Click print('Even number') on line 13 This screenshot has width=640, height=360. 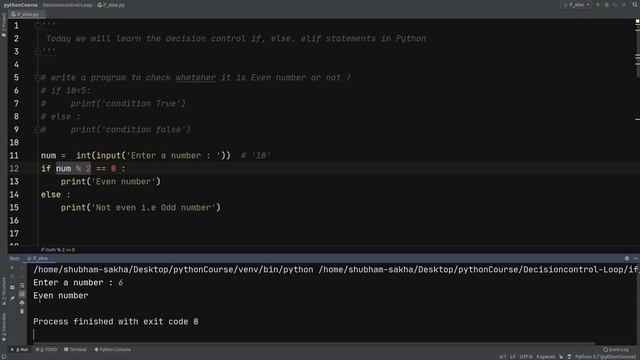coord(111,182)
